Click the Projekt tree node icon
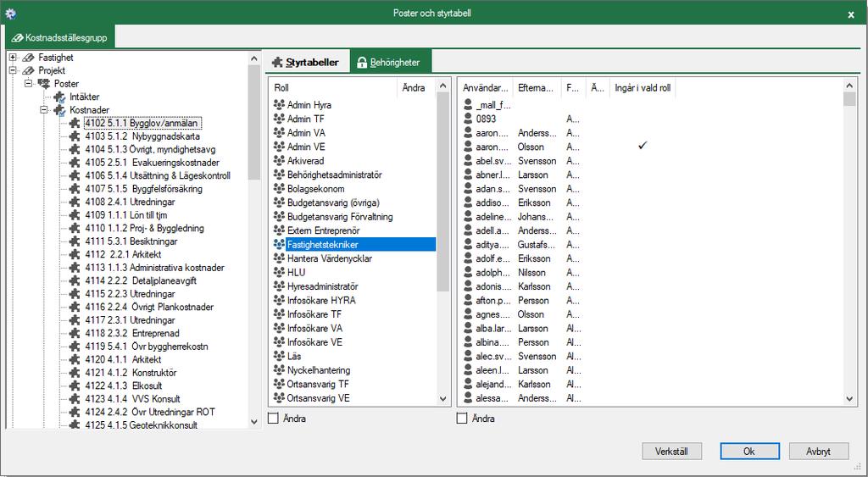This screenshot has height=477, width=868. coord(28,71)
